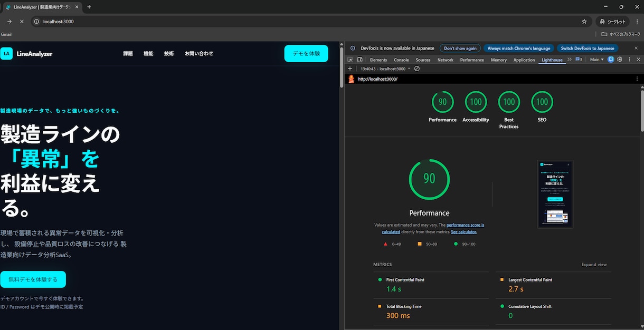
Task: Open the Performance tab in DevTools
Action: [x=472, y=60]
